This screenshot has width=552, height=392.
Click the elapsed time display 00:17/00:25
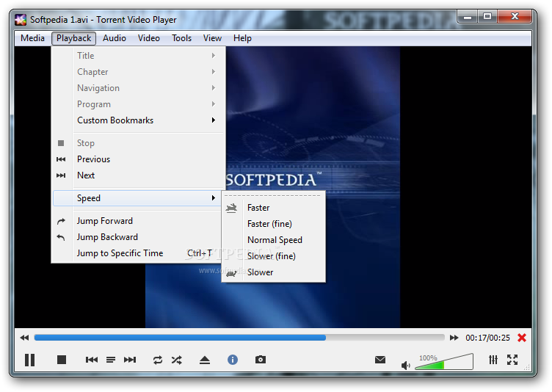tap(487, 338)
